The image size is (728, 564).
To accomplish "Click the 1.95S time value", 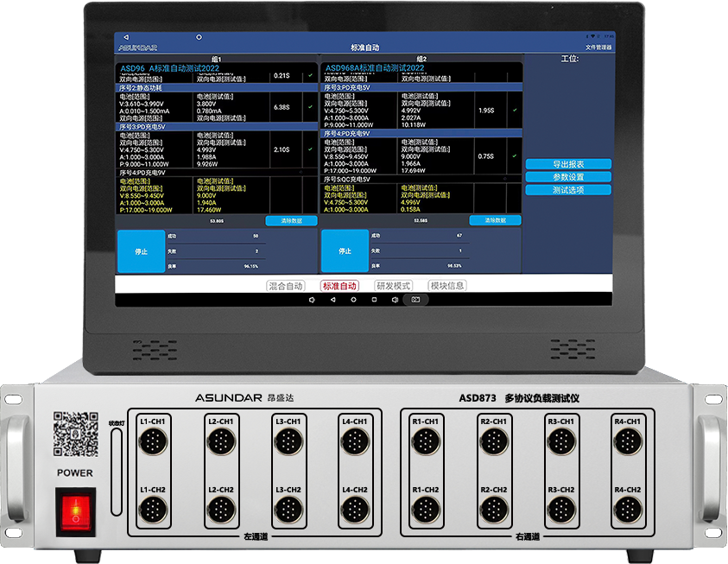I will click(x=486, y=111).
